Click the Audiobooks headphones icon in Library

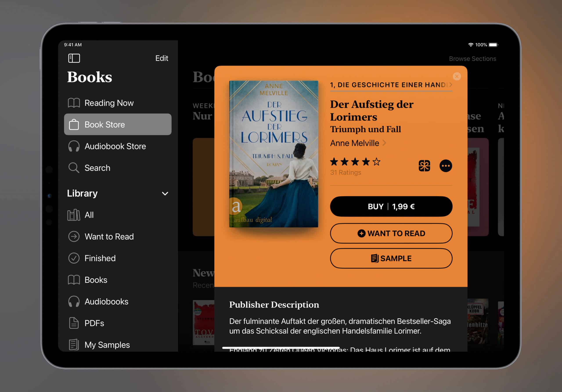pos(74,302)
